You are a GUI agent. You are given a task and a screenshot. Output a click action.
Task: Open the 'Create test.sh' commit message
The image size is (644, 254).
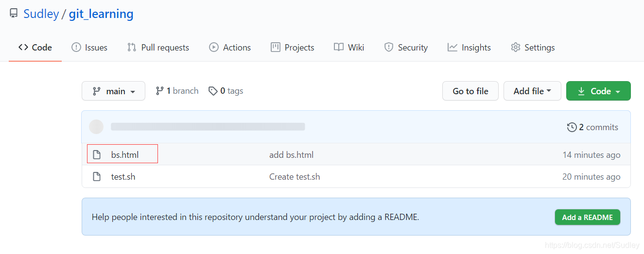tap(295, 177)
